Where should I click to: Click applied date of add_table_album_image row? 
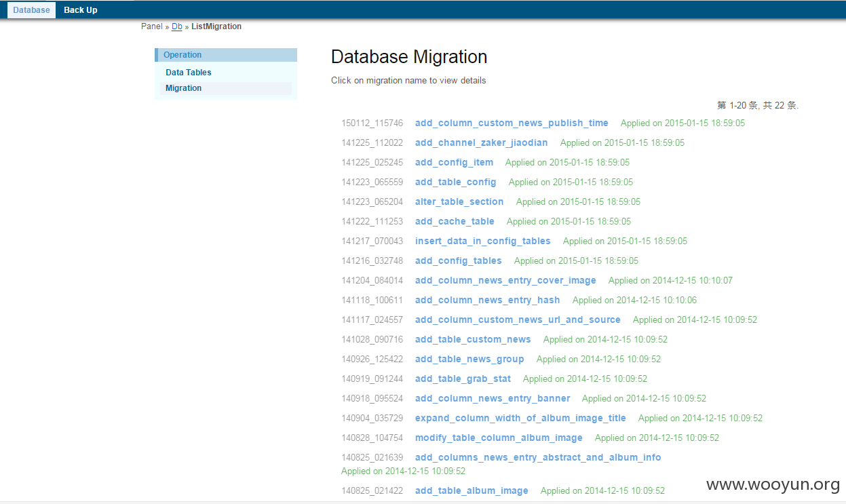pyautogui.click(x=602, y=490)
